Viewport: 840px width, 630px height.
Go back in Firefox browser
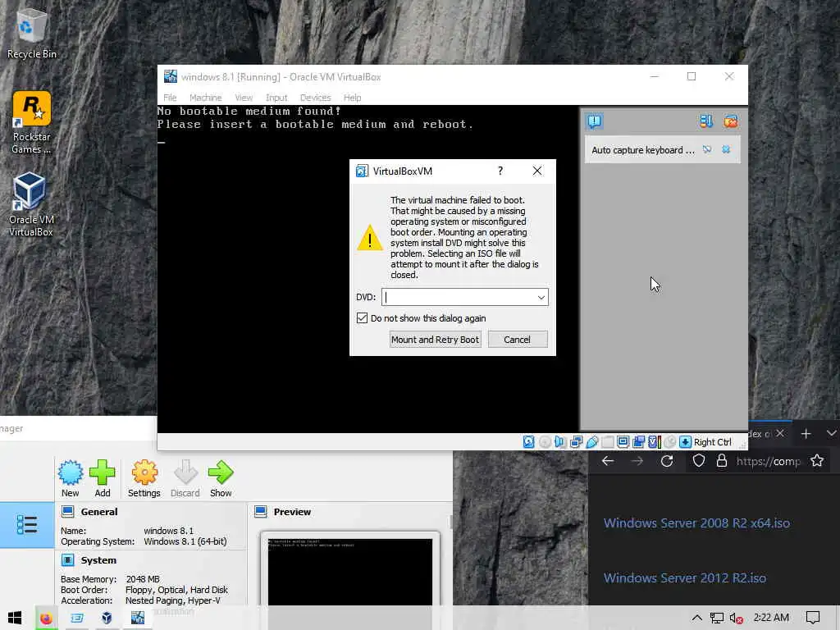pyautogui.click(x=608, y=461)
